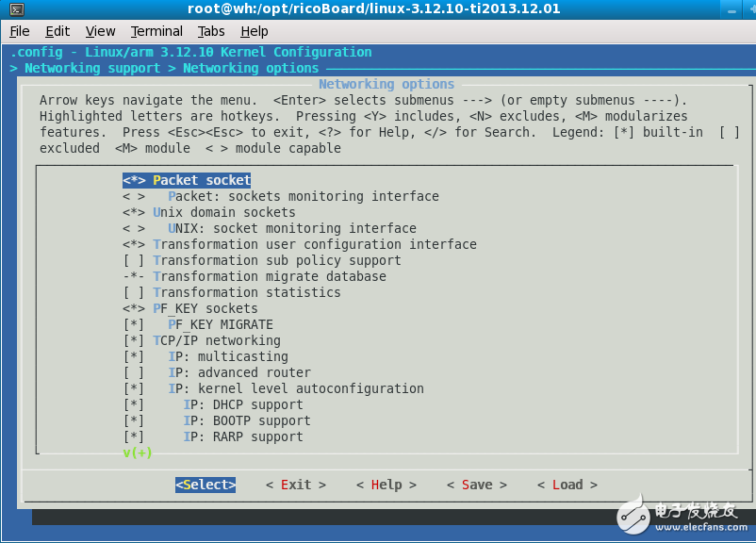Click the Save button
The height and width of the screenshot is (543, 756).
tap(477, 485)
